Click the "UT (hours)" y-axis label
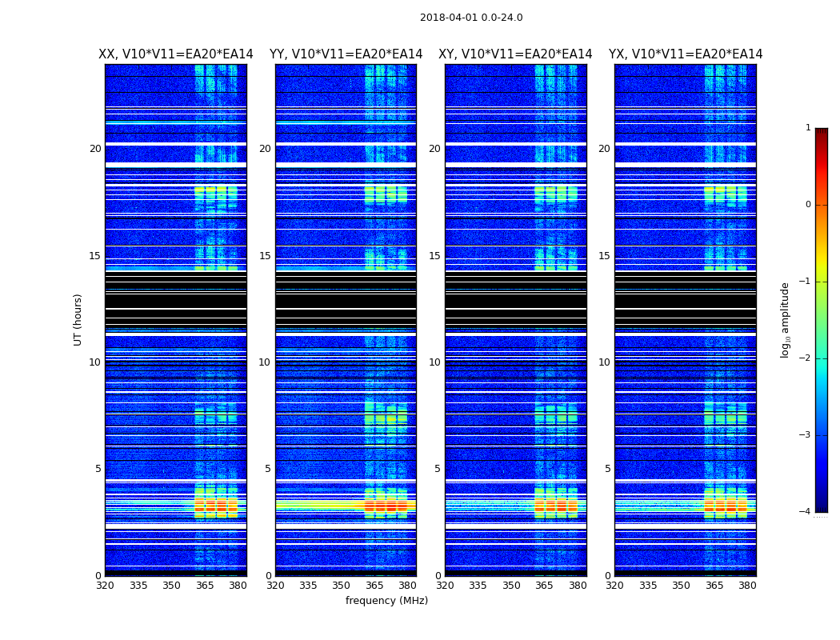The image size is (840, 640). pyautogui.click(x=78, y=319)
